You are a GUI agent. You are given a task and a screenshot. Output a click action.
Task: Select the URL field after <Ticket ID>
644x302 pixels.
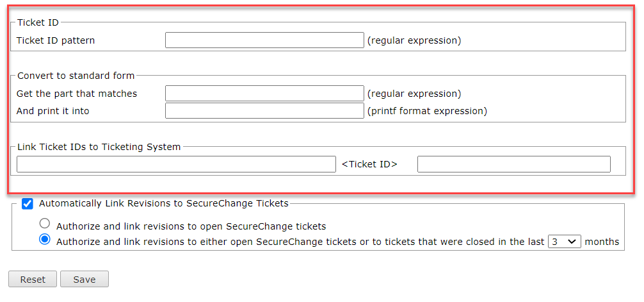pyautogui.click(x=513, y=164)
